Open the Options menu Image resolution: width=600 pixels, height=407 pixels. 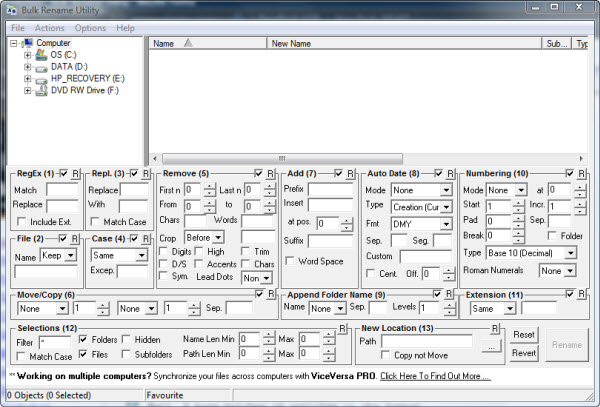pos(90,28)
